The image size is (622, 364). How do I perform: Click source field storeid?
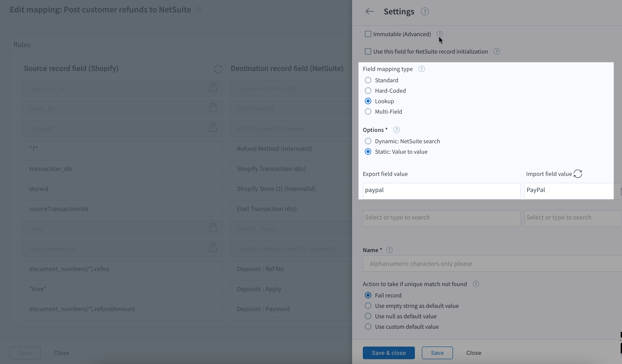click(x=122, y=189)
